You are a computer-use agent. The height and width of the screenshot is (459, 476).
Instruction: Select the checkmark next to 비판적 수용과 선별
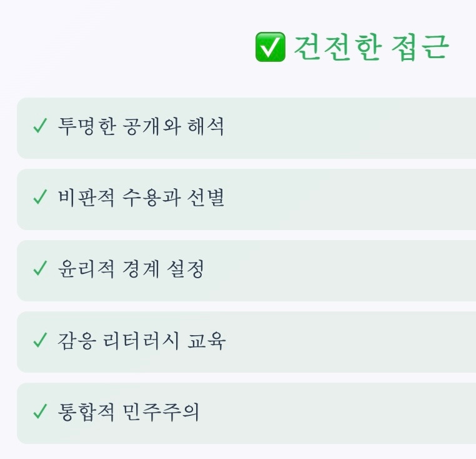coord(40,197)
